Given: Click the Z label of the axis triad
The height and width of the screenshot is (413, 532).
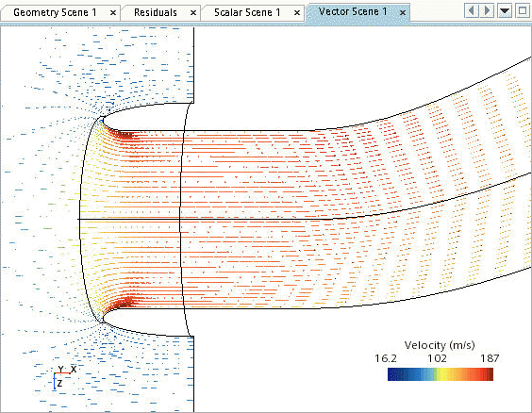Looking at the screenshot, I should point(59,384).
